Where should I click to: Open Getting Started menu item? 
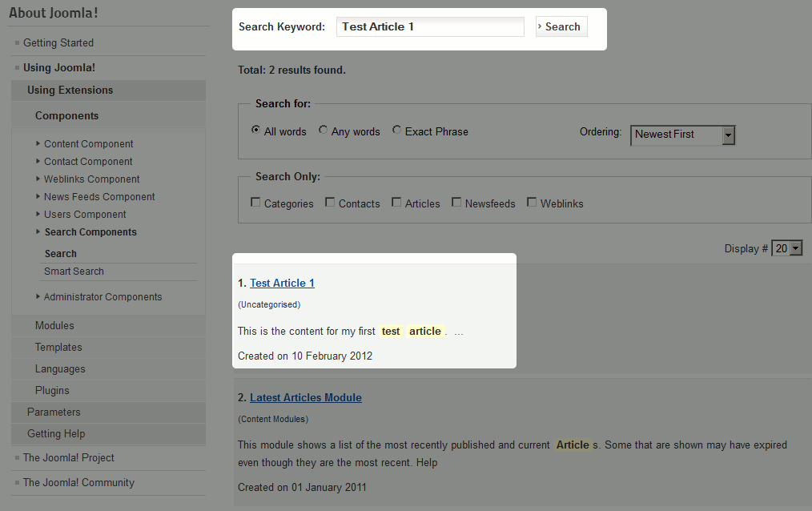pos(58,43)
